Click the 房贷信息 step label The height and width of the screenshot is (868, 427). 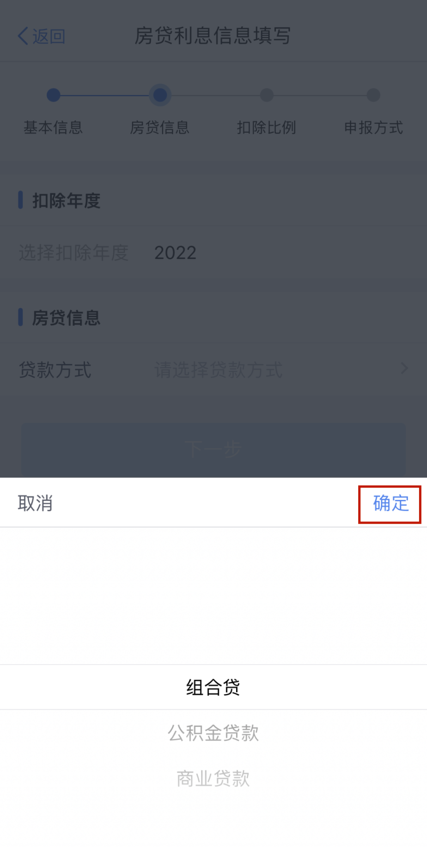pos(160,128)
